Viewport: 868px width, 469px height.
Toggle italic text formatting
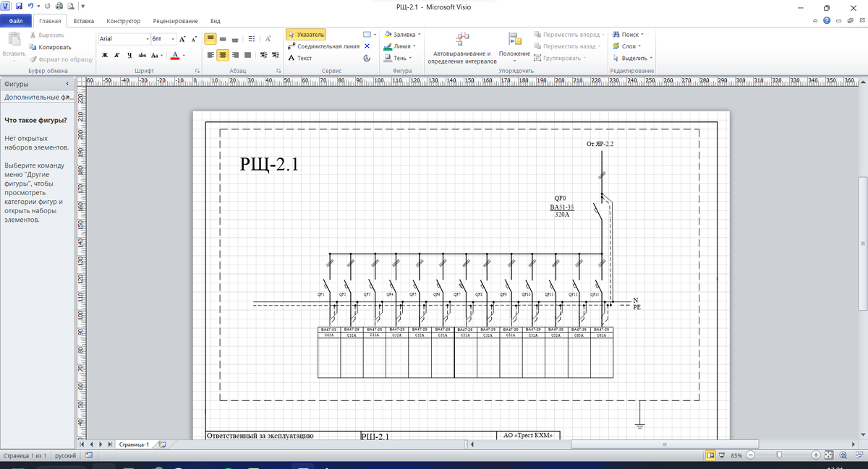117,55
